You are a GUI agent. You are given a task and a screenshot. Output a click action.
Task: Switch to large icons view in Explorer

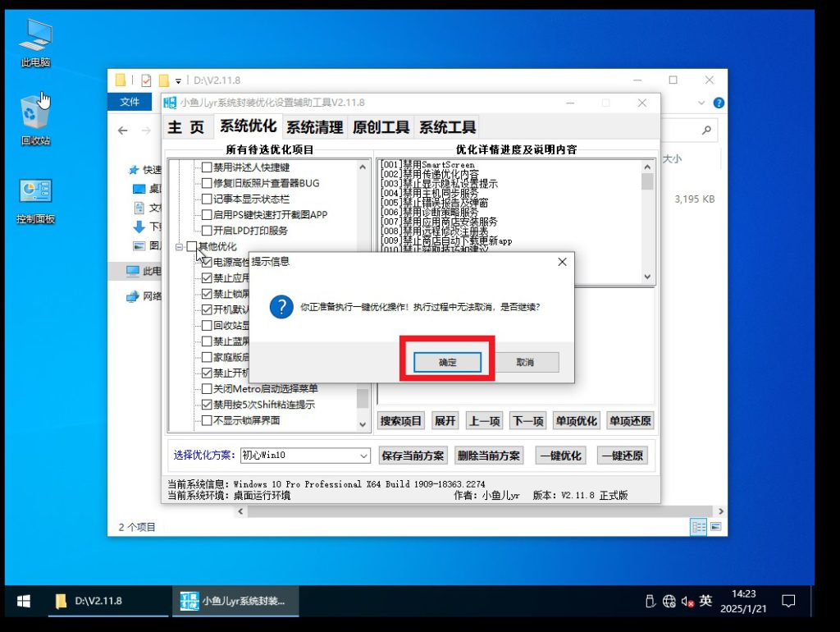[x=715, y=526]
